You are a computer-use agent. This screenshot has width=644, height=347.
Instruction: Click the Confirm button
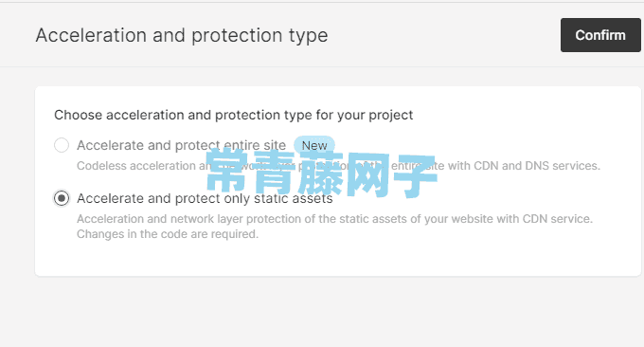tap(600, 35)
